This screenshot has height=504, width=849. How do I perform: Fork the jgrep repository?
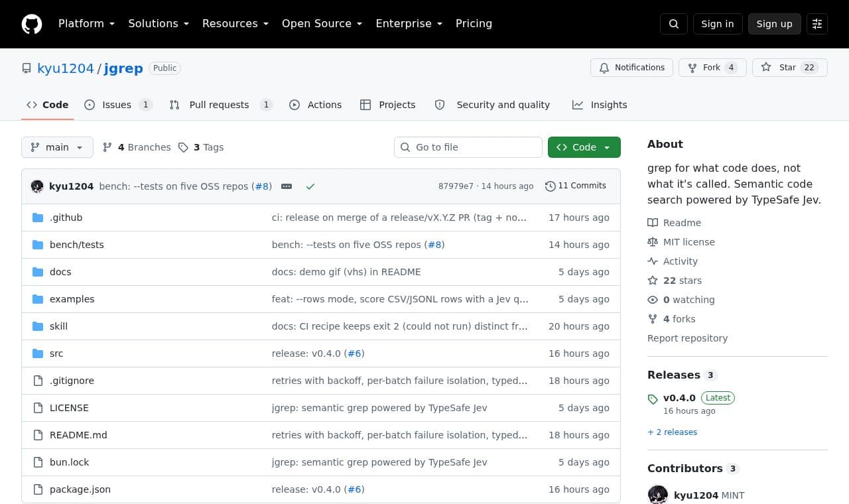click(712, 68)
